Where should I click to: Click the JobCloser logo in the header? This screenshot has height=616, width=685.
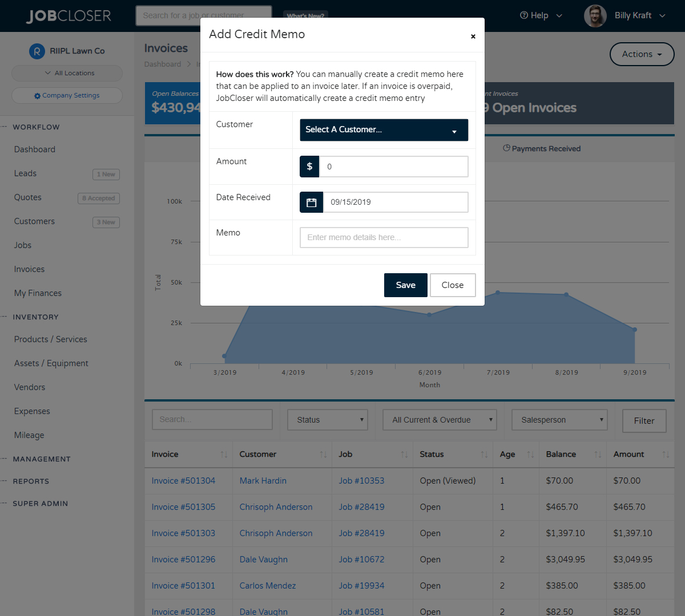[x=68, y=15]
